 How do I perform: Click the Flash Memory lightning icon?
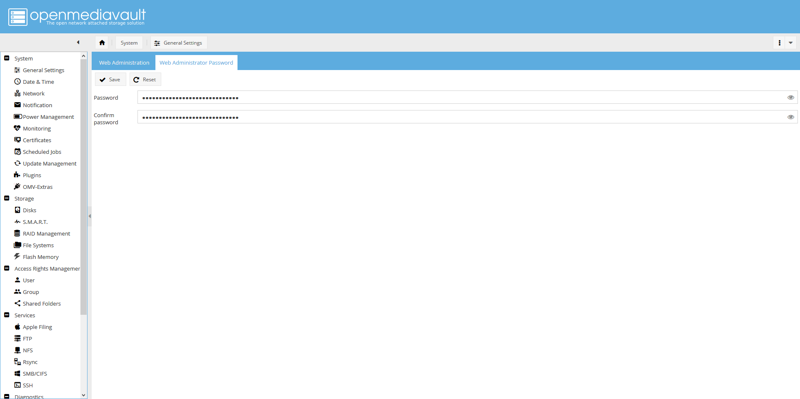click(x=17, y=257)
